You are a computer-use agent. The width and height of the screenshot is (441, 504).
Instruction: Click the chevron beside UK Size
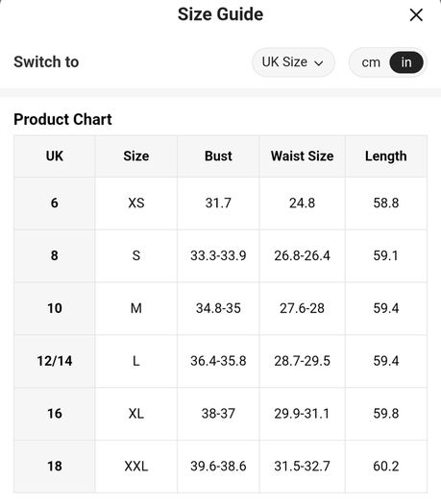pyautogui.click(x=319, y=63)
